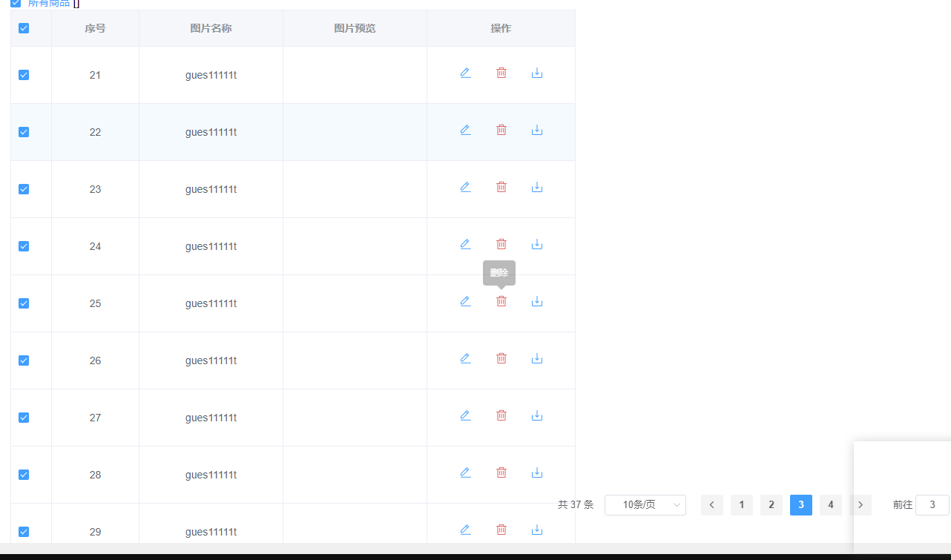The width and height of the screenshot is (951, 560).
Task: Download row 23's image
Action: click(537, 187)
